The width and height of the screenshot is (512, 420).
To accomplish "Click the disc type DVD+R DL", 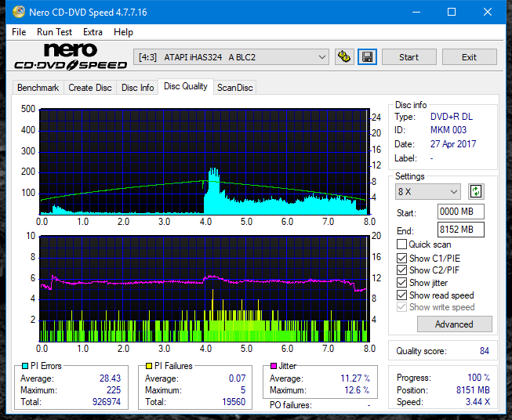I will tap(452, 117).
